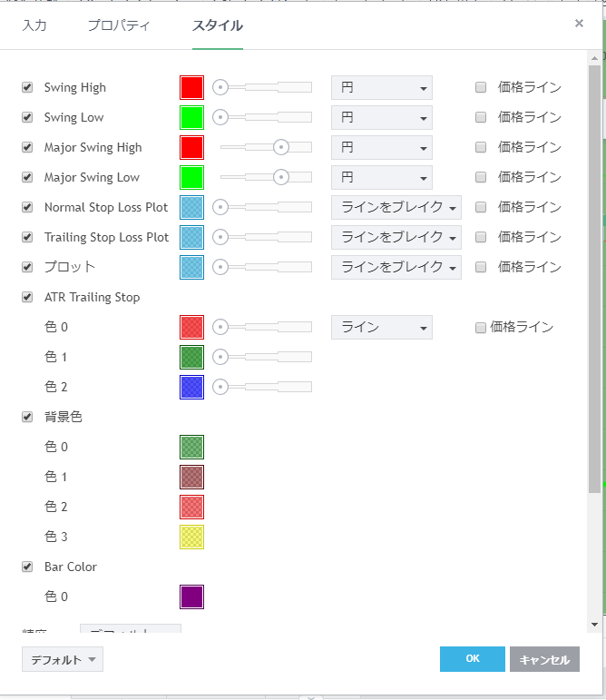Uncheck the Swing High checkbox

point(27,87)
